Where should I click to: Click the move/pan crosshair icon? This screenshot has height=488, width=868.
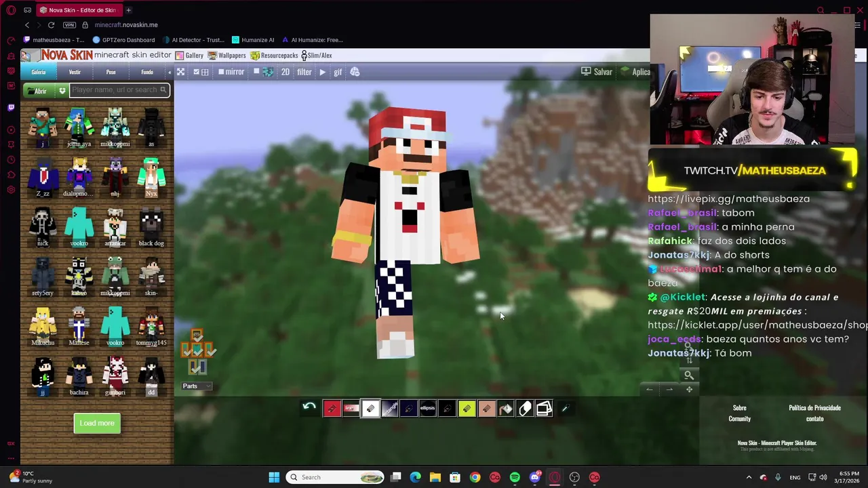(x=689, y=390)
